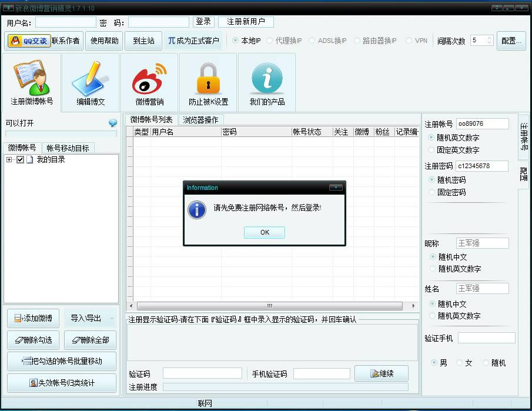This screenshot has height=411, width=532.
Task: Click 把勾选的帐号批量移动 button
Action: point(62,361)
